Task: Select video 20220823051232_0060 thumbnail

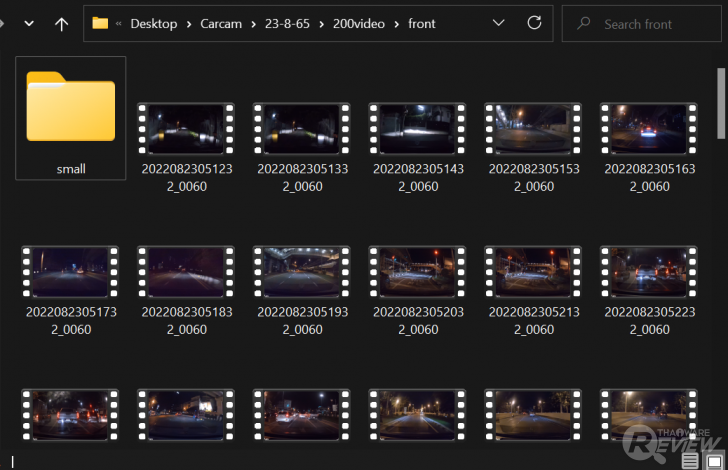Action: tap(186, 129)
